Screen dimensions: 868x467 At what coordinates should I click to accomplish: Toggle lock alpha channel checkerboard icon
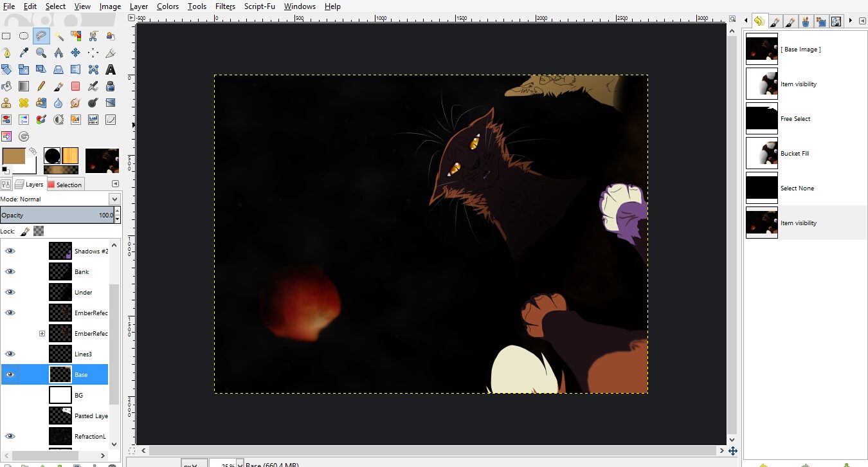39,231
